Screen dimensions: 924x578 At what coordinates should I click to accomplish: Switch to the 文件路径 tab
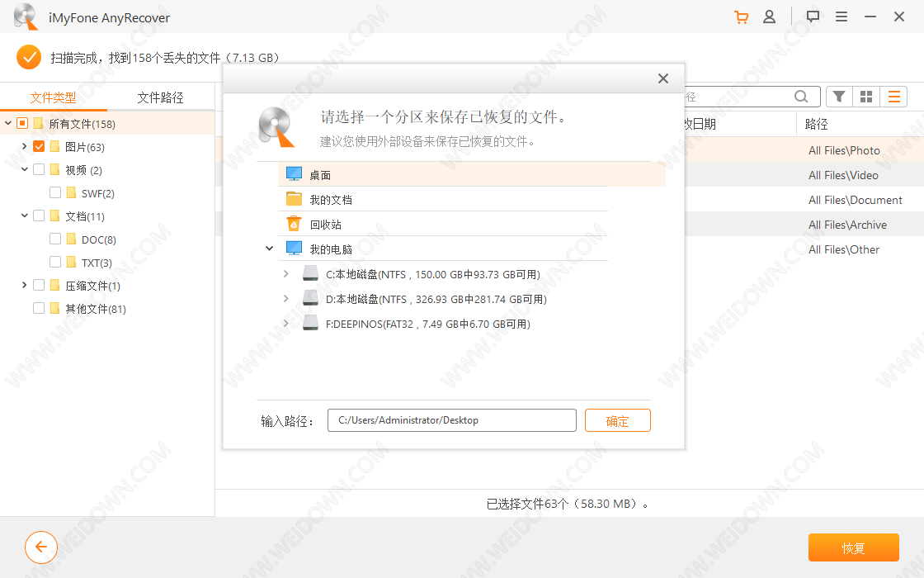[160, 97]
